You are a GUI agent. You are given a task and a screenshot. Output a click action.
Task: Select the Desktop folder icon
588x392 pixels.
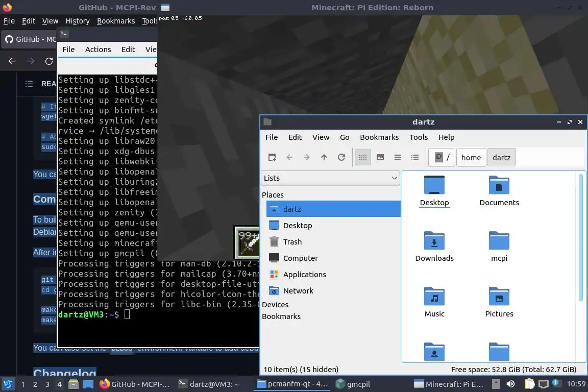[434, 191]
